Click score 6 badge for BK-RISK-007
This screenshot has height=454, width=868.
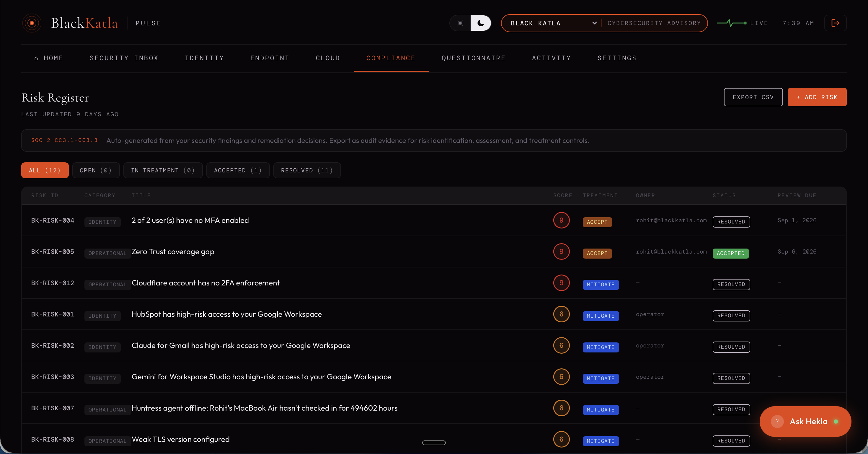pos(561,408)
